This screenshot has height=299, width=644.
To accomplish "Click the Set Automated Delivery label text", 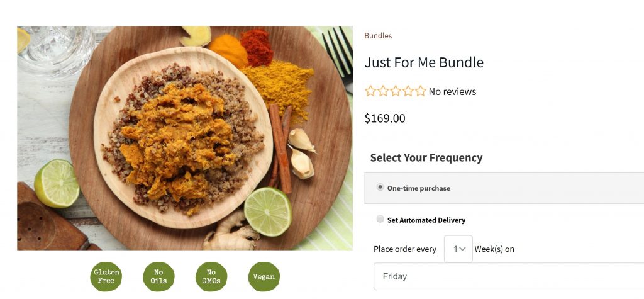I will (426, 220).
